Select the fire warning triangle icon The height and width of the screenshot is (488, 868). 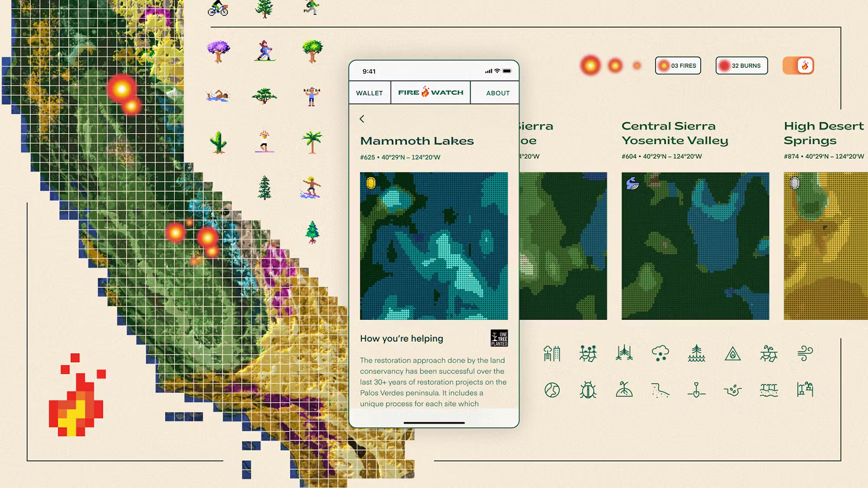click(x=732, y=353)
